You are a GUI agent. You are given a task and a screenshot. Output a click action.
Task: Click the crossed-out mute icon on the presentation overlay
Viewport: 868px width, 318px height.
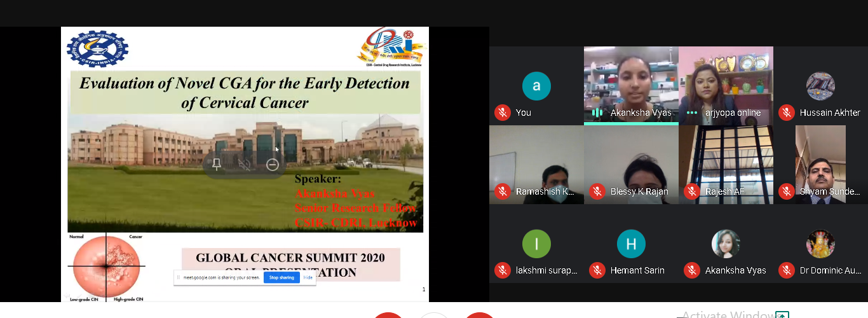point(245,165)
